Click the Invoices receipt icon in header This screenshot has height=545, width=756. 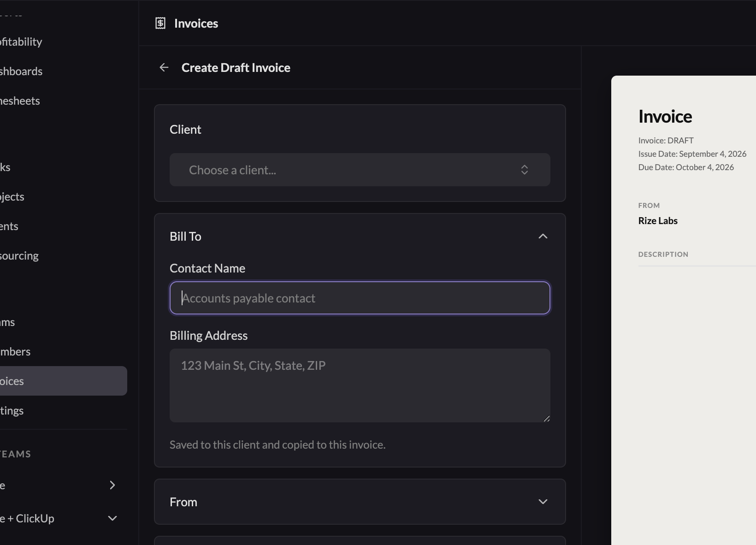[160, 24]
